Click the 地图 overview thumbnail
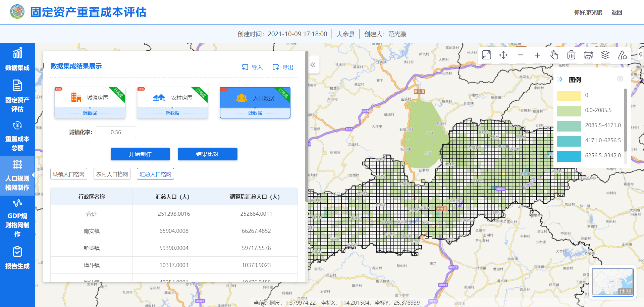Viewport: 644px width, 307px height. pos(612,282)
